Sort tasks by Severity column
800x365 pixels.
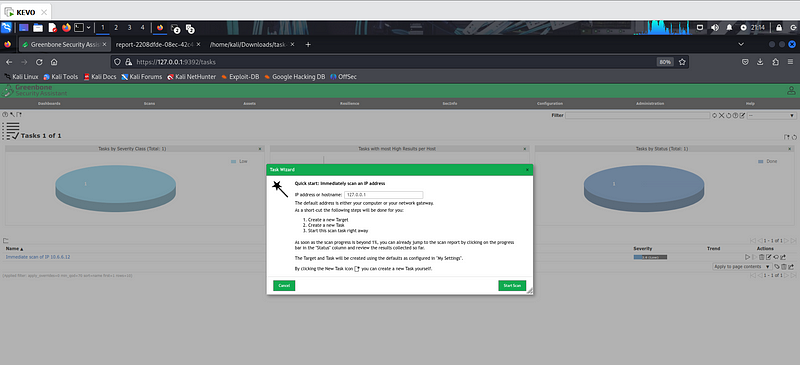coord(642,249)
